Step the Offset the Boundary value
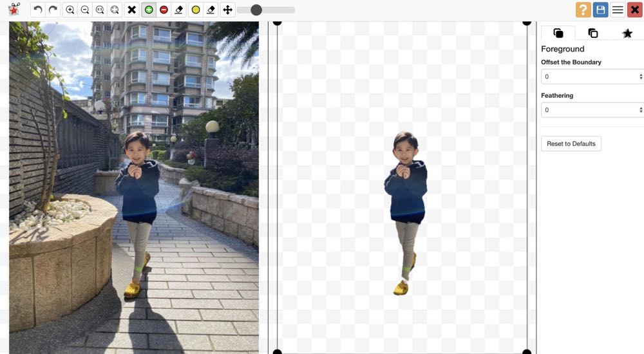644x354 pixels. coord(641,77)
